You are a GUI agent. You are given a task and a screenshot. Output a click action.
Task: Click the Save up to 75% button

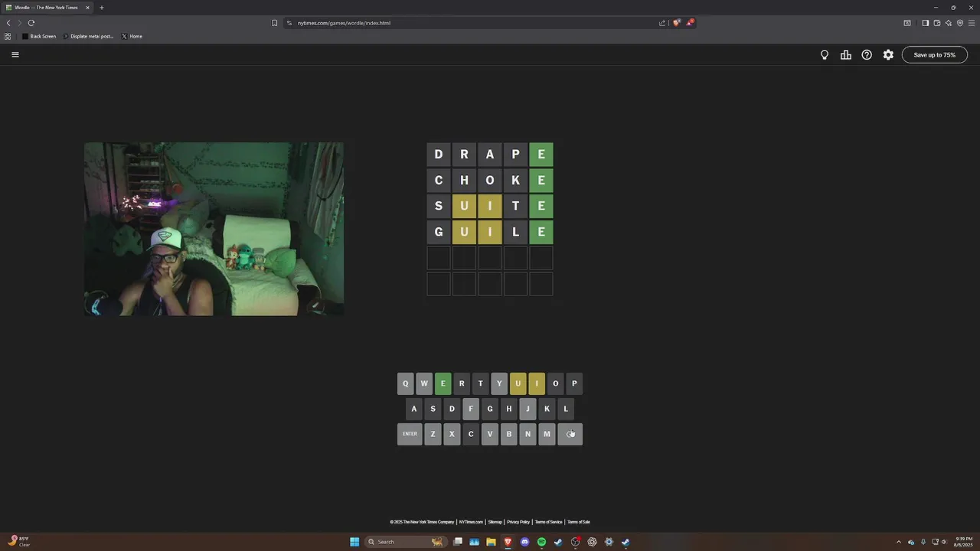pyautogui.click(x=934, y=55)
